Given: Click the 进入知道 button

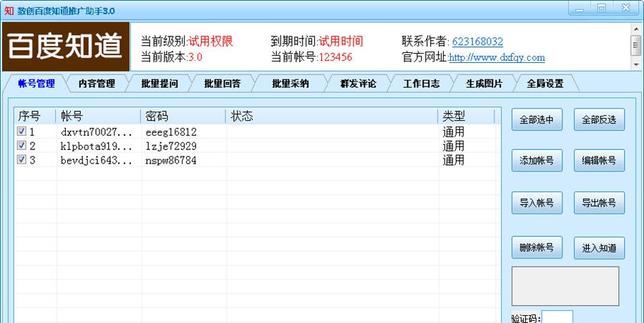Looking at the screenshot, I should pos(599,248).
